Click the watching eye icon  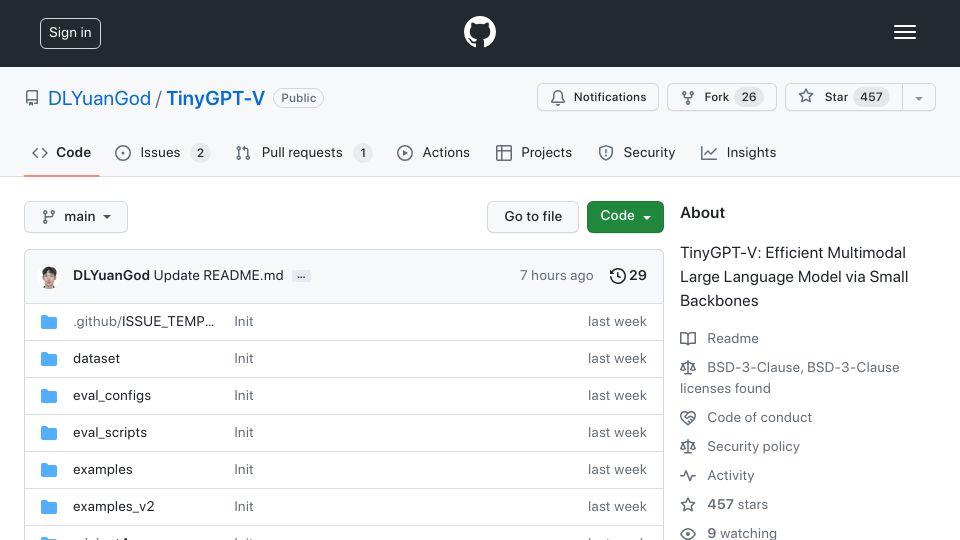point(688,533)
